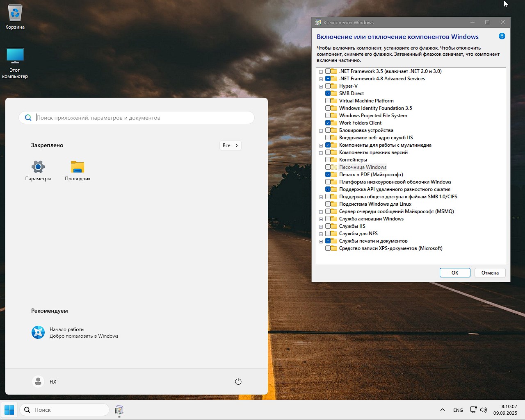The image size is (525, 420).
Task: Focus the Start menu search field
Action: pos(137,118)
